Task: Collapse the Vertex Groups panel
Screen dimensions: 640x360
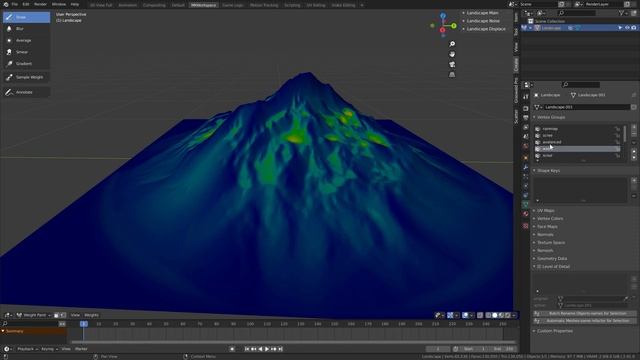Action: 550,117
